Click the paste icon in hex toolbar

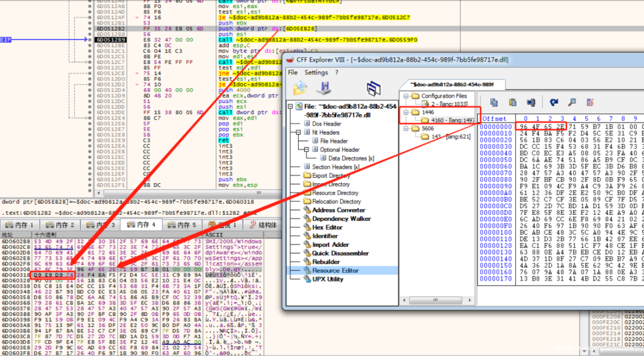(x=513, y=102)
